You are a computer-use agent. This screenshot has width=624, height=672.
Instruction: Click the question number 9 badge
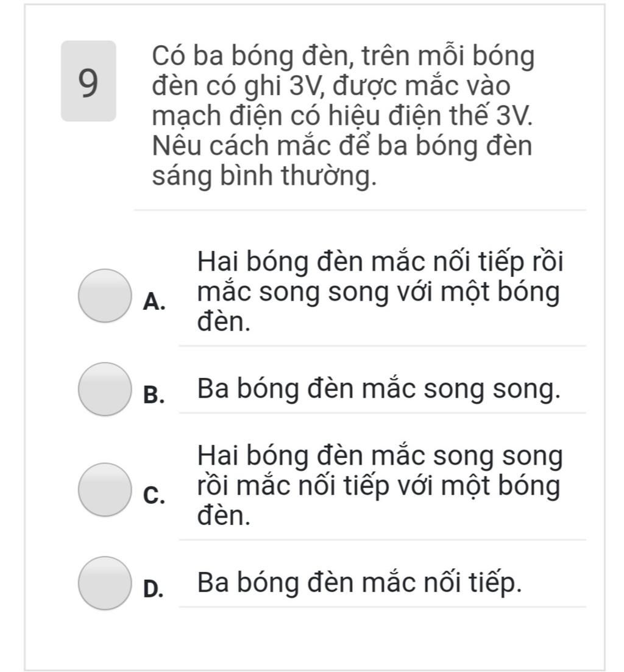[88, 81]
